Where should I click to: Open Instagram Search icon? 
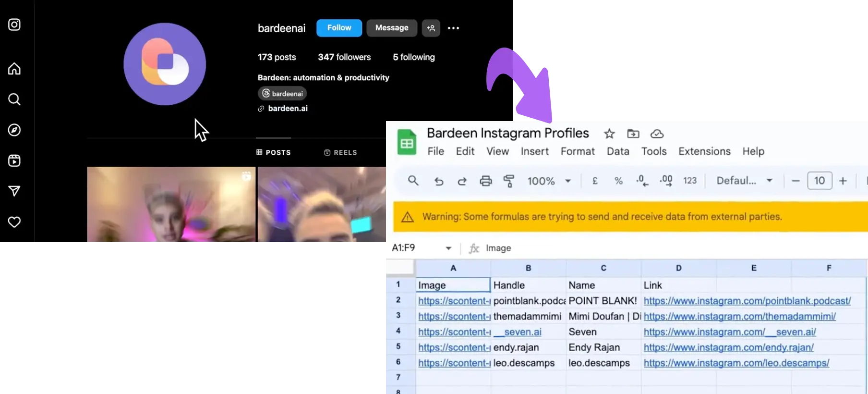pyautogui.click(x=14, y=99)
